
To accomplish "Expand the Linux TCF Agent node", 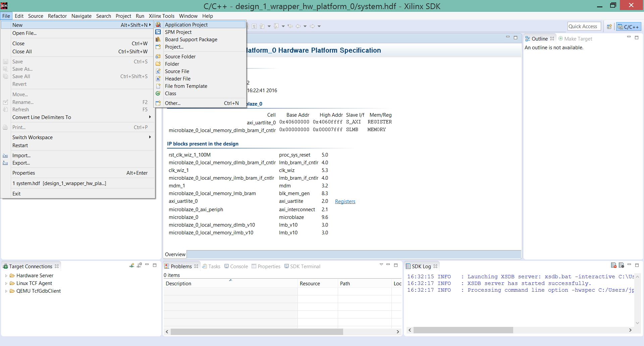I will tap(6, 283).
